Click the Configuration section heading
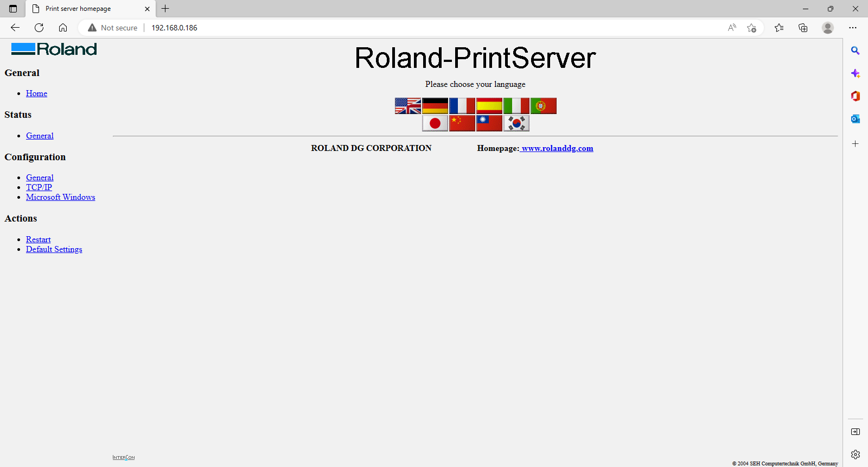868x467 pixels. tap(35, 157)
